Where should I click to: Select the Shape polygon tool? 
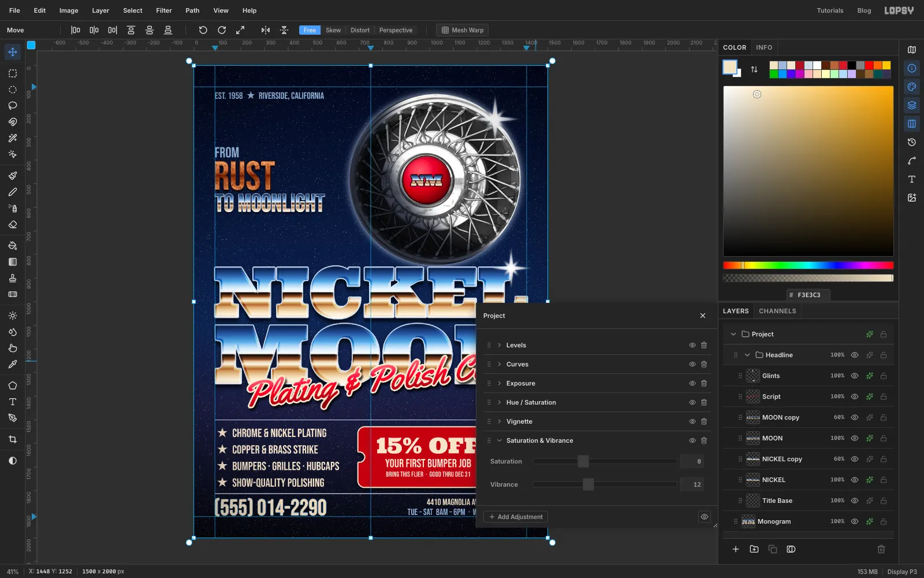coord(13,386)
